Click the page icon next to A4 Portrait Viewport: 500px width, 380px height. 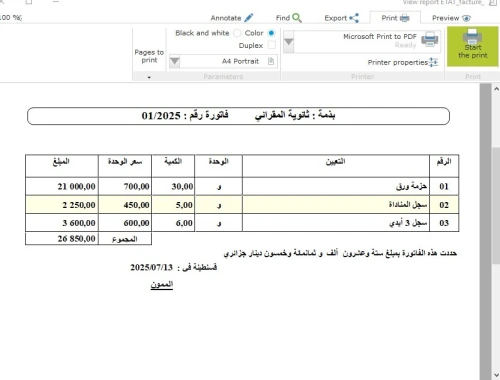point(271,61)
